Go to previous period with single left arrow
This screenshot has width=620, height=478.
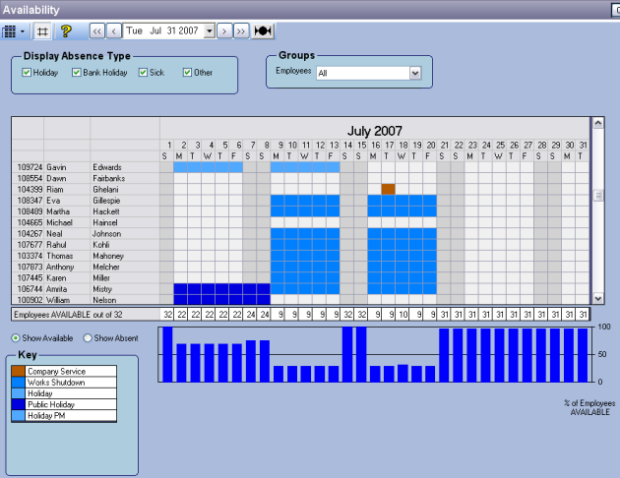point(114,31)
